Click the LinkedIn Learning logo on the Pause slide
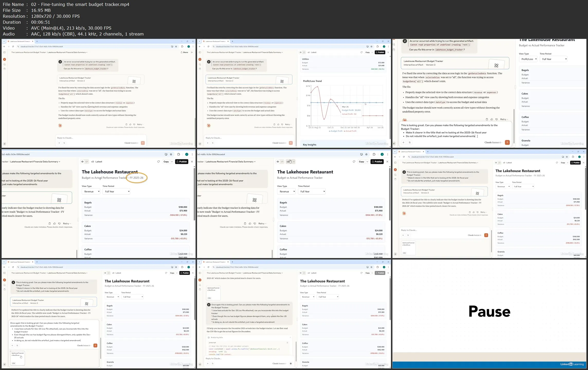The width and height of the screenshot is (588, 370). [572, 364]
